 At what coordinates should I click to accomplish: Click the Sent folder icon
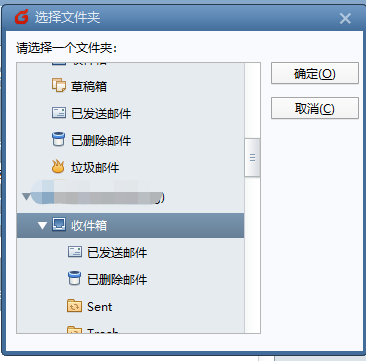coord(74,306)
